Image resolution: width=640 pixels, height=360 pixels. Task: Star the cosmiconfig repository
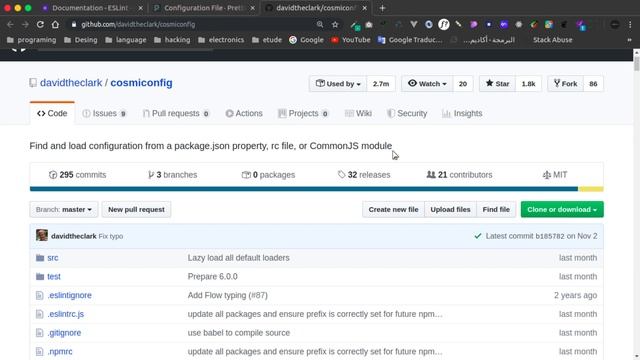point(497,84)
